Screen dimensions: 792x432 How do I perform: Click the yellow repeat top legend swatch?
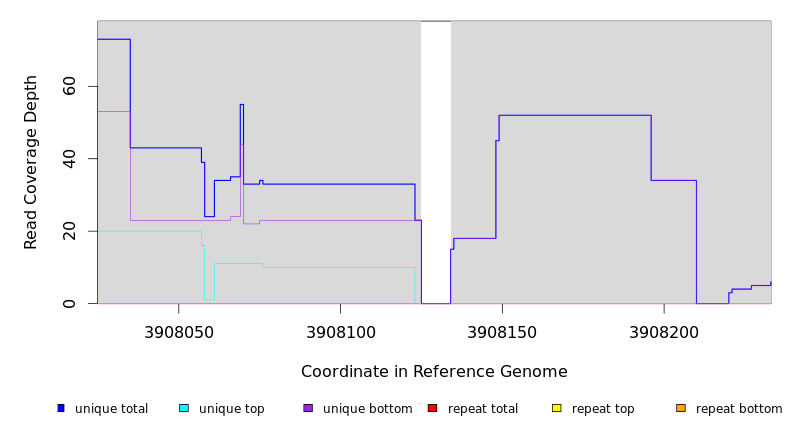(x=556, y=408)
